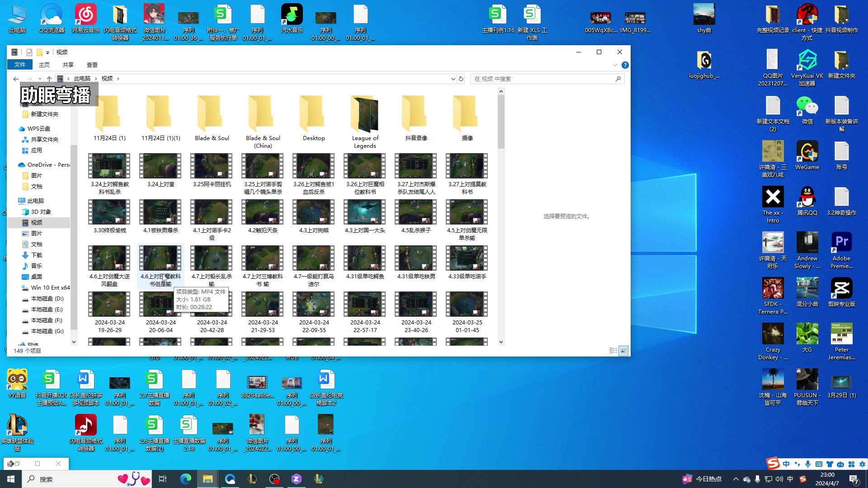Launch 微信 from the desktop

pos(807,111)
